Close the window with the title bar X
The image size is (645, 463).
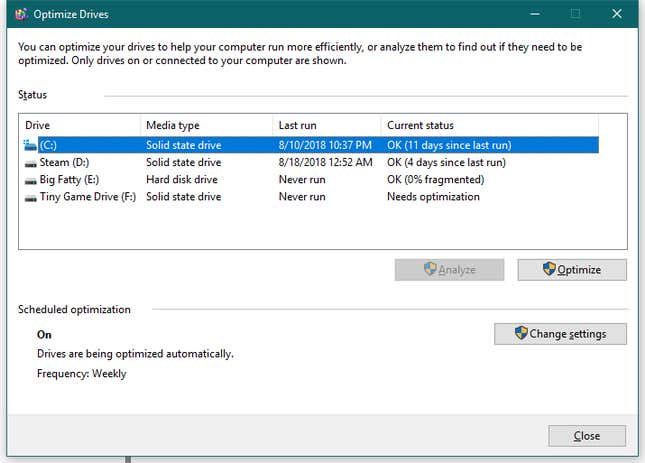617,14
